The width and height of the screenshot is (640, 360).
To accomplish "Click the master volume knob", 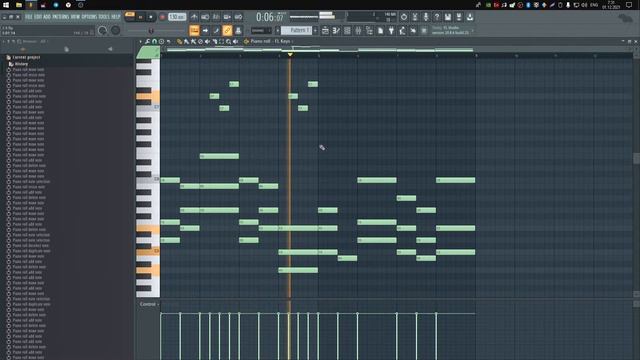I will (102, 31).
